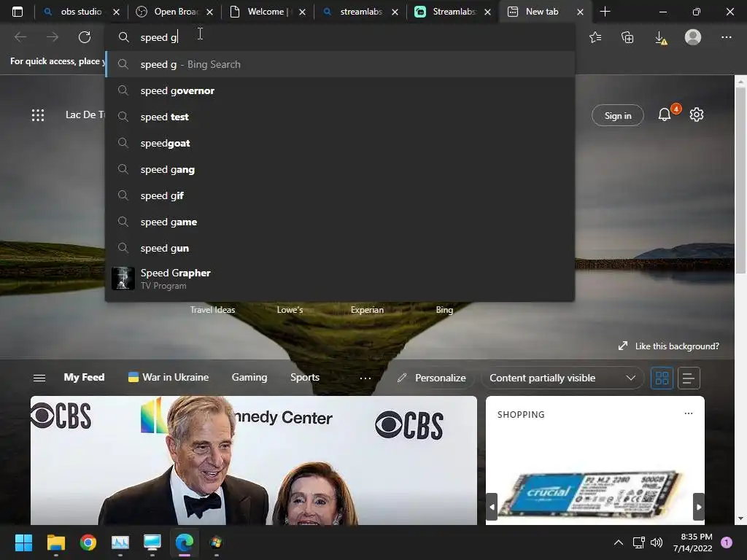Open the Shopping card more options
The width and height of the screenshot is (747, 560).
[689, 413]
